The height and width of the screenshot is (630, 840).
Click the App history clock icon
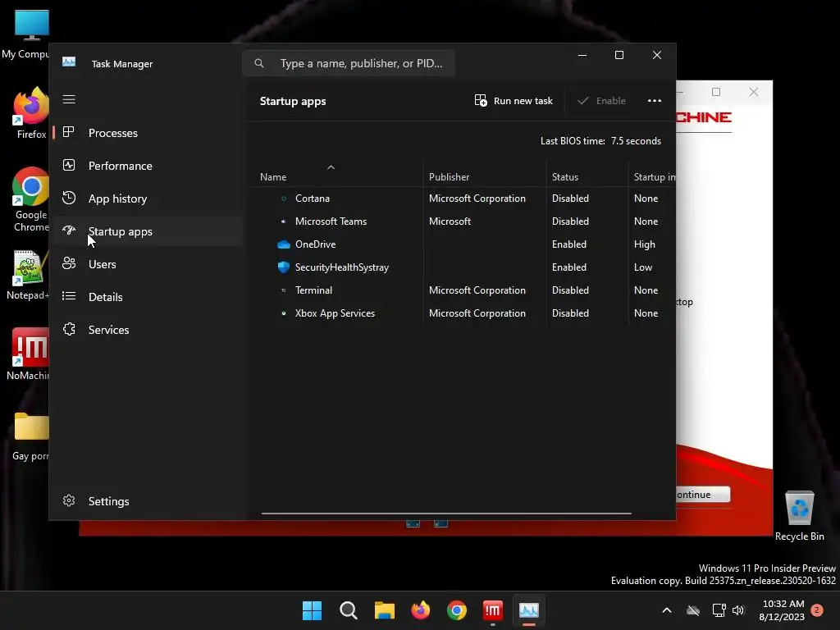pos(69,199)
